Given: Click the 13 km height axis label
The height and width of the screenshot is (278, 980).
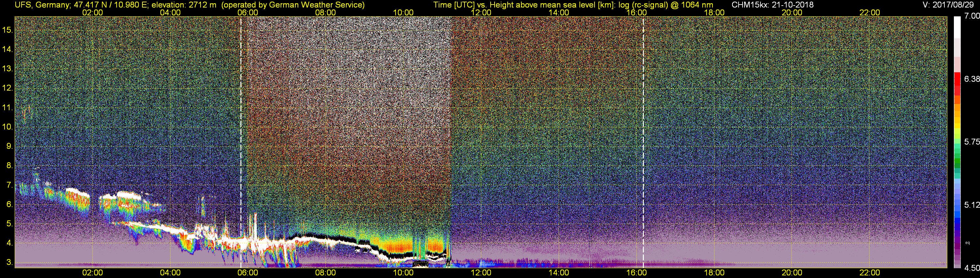Looking at the screenshot, I should pos(7,69).
